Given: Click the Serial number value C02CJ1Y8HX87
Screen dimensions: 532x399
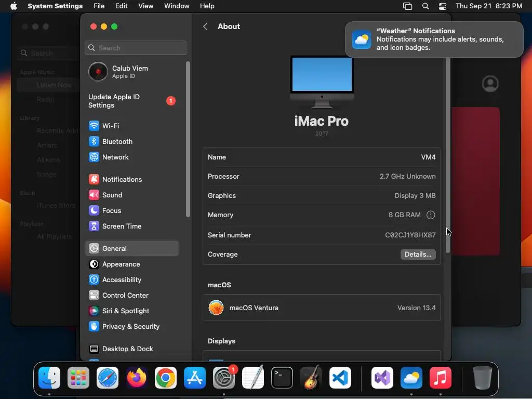Looking at the screenshot, I should coord(410,235).
